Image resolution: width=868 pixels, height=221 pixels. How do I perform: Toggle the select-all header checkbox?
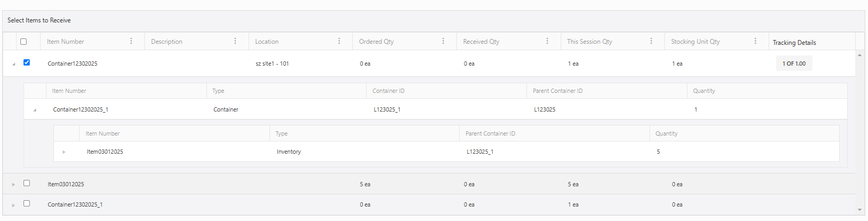24,42
